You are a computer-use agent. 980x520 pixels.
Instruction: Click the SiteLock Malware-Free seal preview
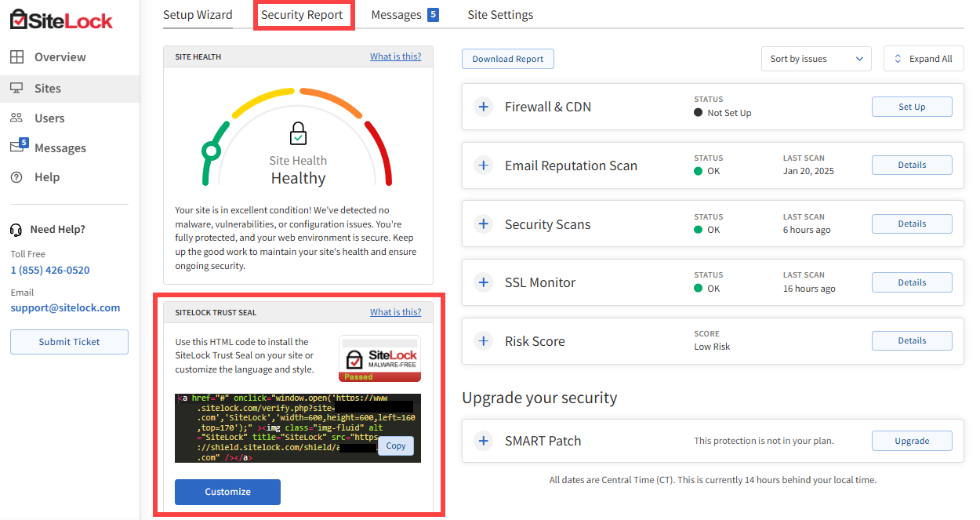pyautogui.click(x=379, y=358)
